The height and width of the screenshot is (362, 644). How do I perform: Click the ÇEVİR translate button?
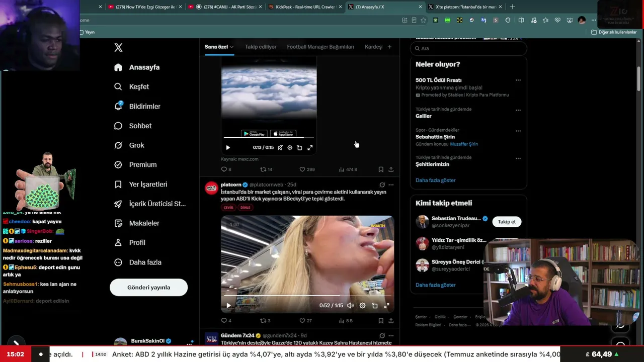coord(228,208)
